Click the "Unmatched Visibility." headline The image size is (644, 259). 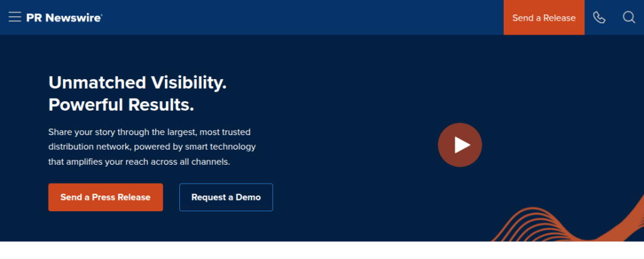coord(137,82)
